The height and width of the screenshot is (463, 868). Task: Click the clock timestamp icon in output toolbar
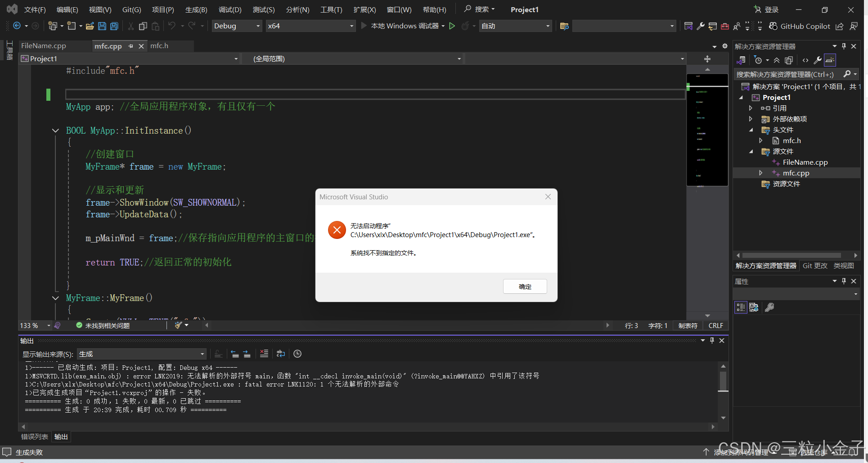[297, 354]
